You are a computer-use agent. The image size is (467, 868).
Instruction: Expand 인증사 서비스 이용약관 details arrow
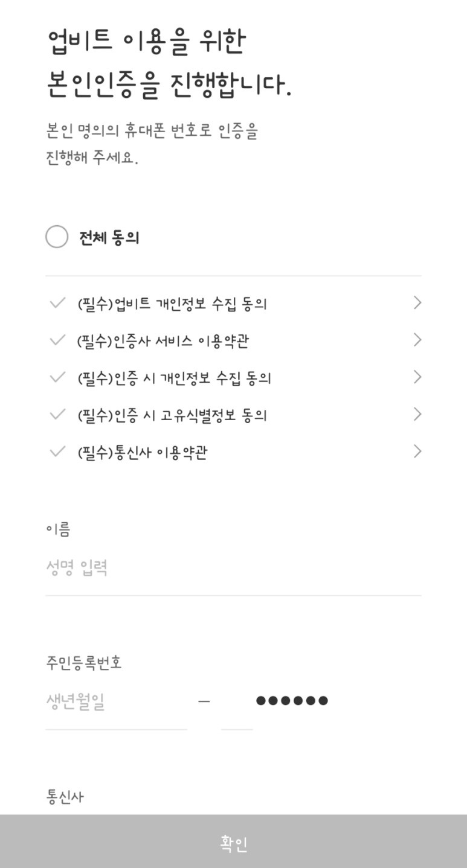coord(417,340)
